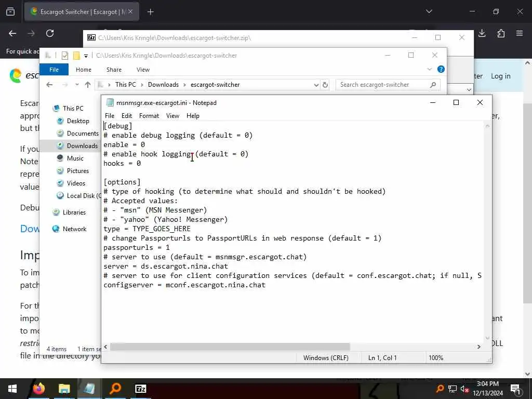The height and width of the screenshot is (399, 532).
Task: Open the Windows Start menu
Action: 12,389
